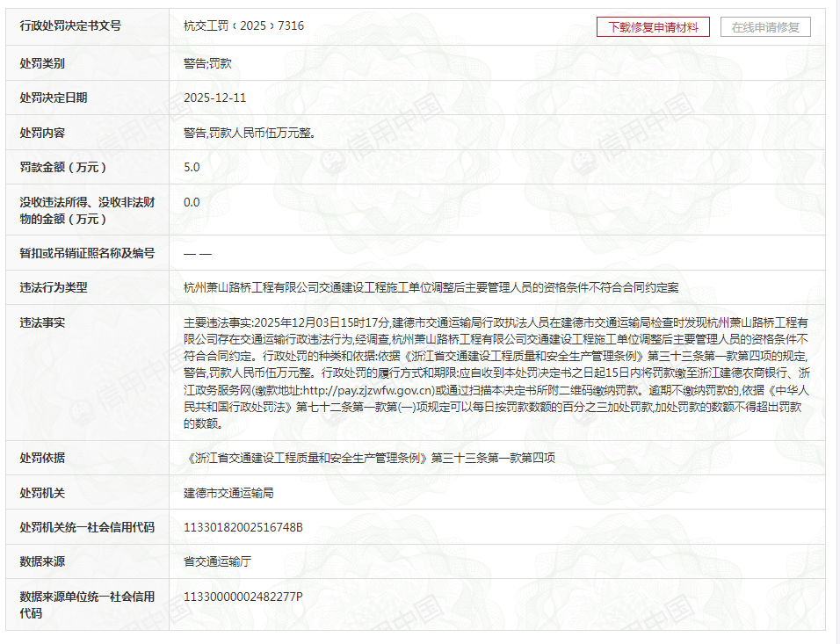Viewport: 840px width, 644px height.
Task: Click the 处罚类别 value 警告;罚款
Action: [x=207, y=63]
